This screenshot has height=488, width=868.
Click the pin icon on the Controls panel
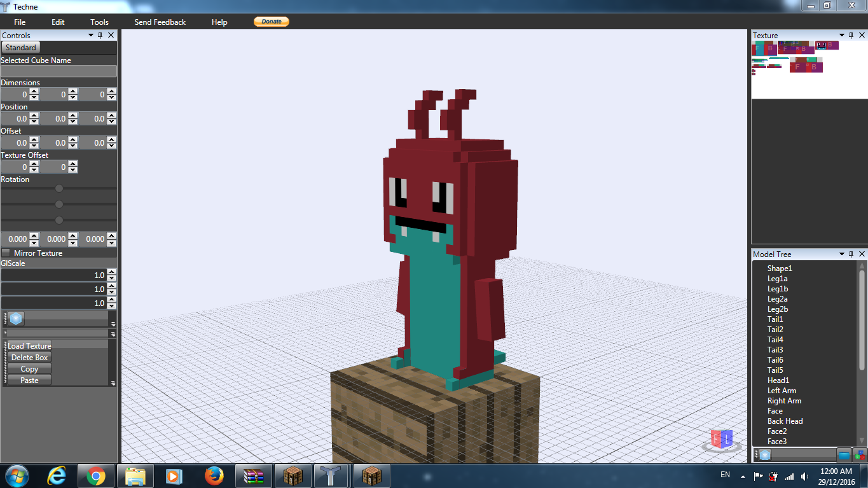(100, 36)
